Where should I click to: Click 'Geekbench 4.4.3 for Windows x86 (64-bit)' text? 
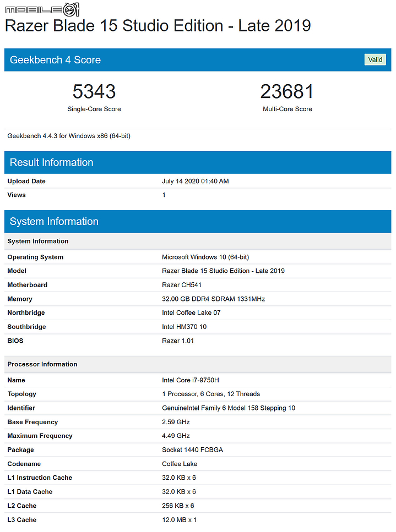(69, 136)
